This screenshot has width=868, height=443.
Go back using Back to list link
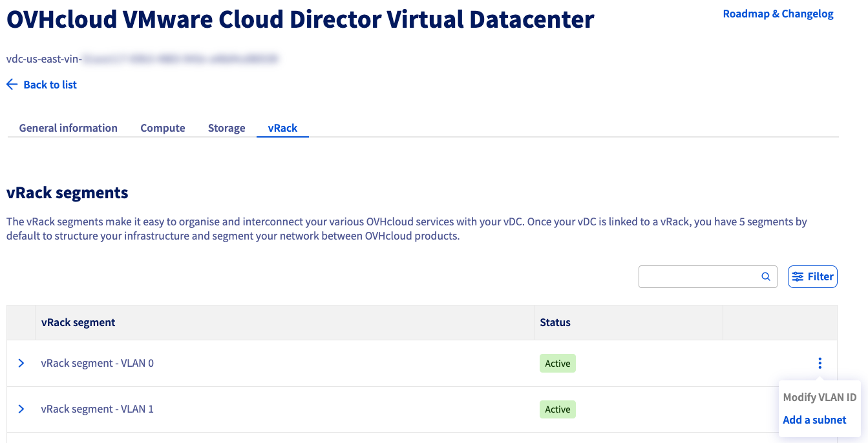coord(50,85)
